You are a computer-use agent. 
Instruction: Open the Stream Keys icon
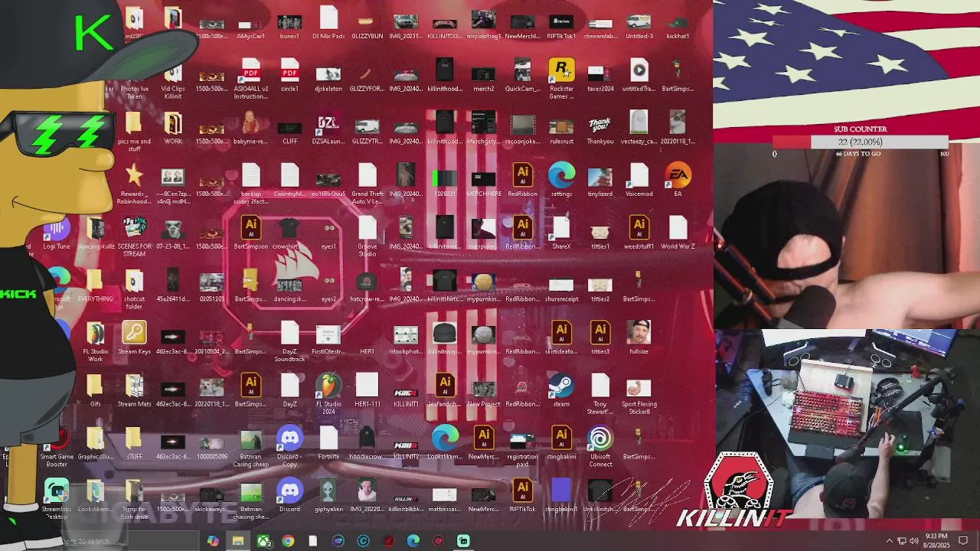[134, 333]
